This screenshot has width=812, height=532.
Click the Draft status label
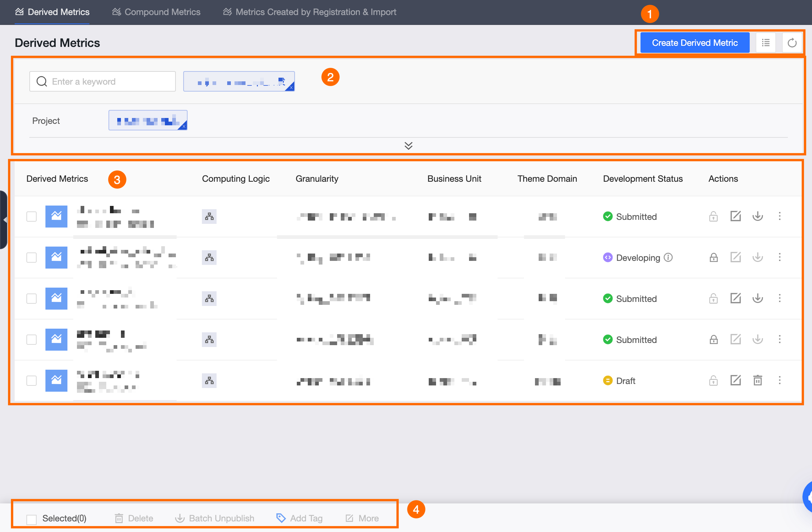(625, 381)
